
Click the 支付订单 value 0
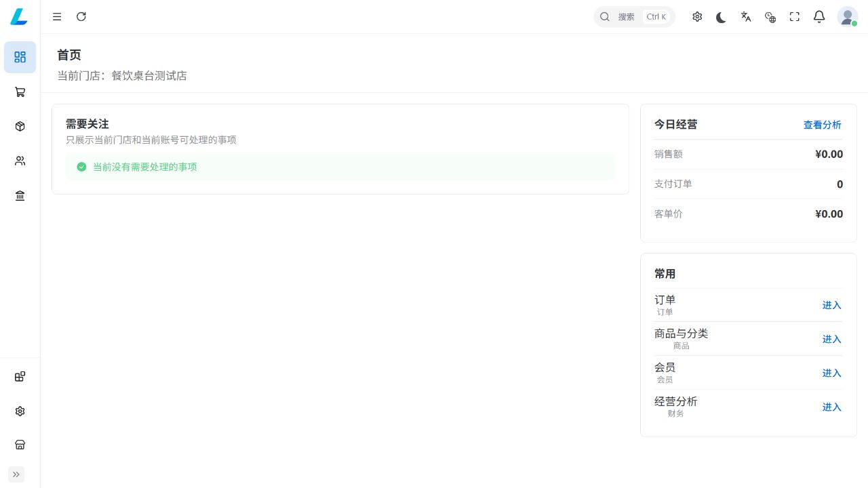[x=840, y=184]
